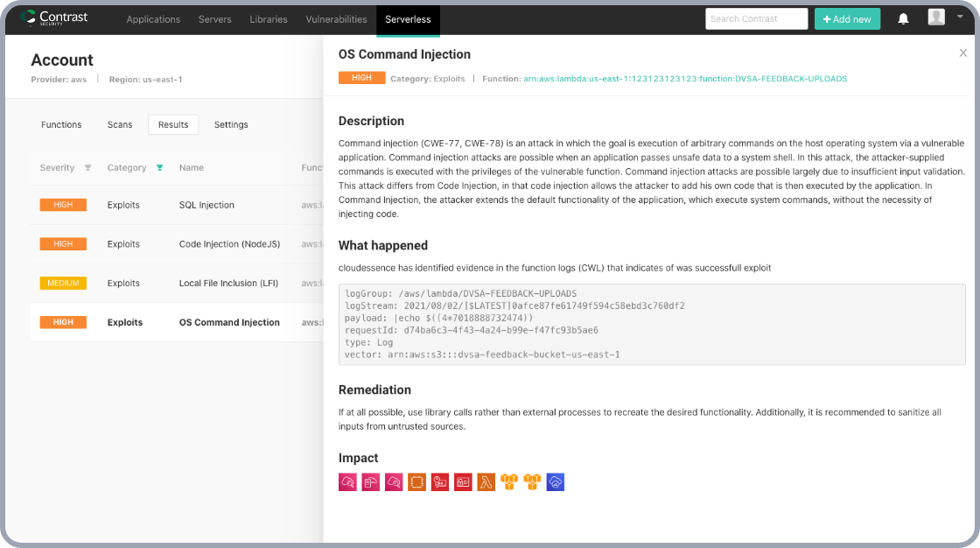Screen dimensions: 980x548
Task: Open the Category column filter
Action: [x=159, y=168]
